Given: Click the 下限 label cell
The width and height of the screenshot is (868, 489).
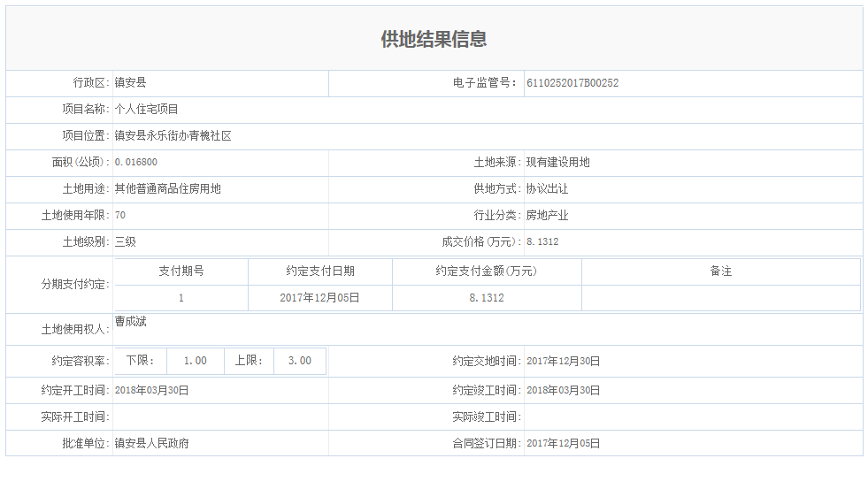Looking at the screenshot, I should tap(140, 361).
